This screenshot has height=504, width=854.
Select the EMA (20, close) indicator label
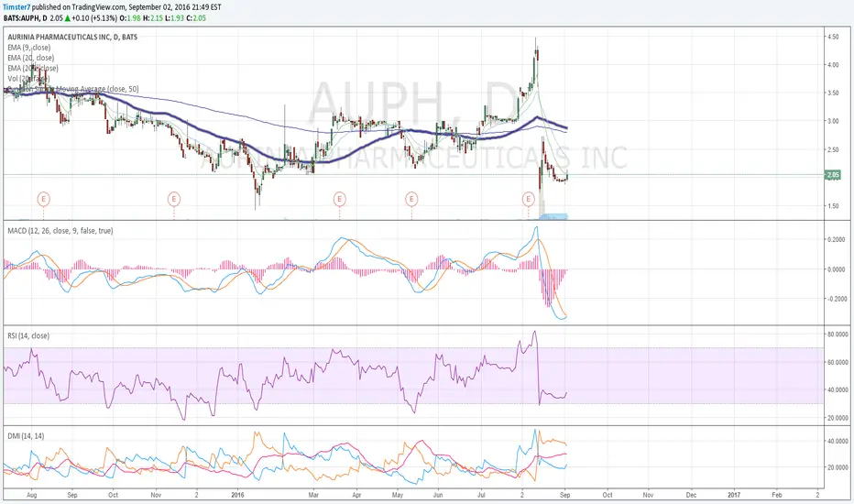(30, 58)
